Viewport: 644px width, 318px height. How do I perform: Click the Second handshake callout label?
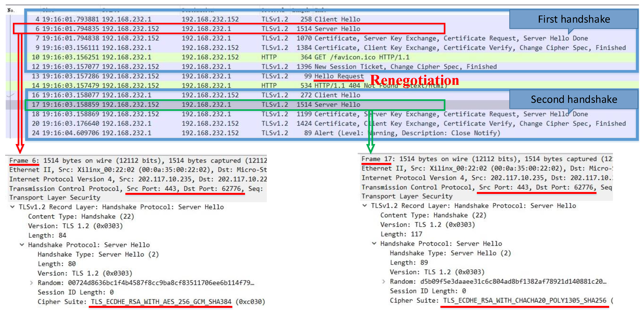pyautogui.click(x=574, y=99)
